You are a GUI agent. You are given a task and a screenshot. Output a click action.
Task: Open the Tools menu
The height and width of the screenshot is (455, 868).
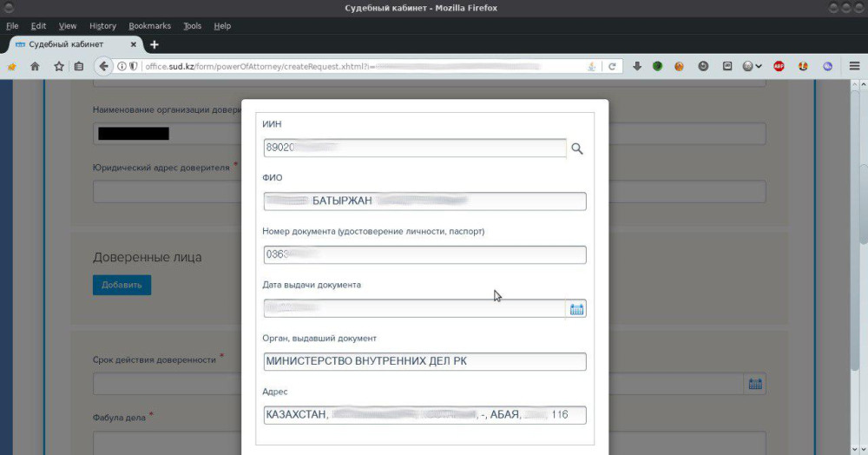[x=193, y=26]
